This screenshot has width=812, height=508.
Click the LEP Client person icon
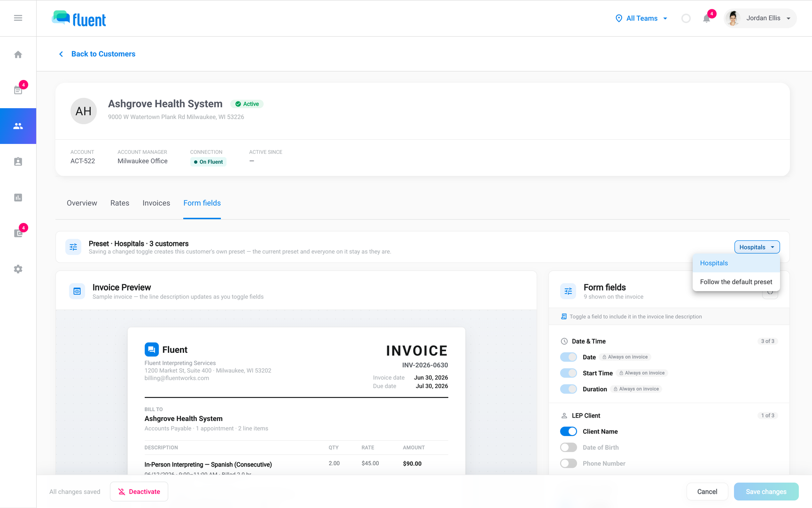(x=564, y=416)
